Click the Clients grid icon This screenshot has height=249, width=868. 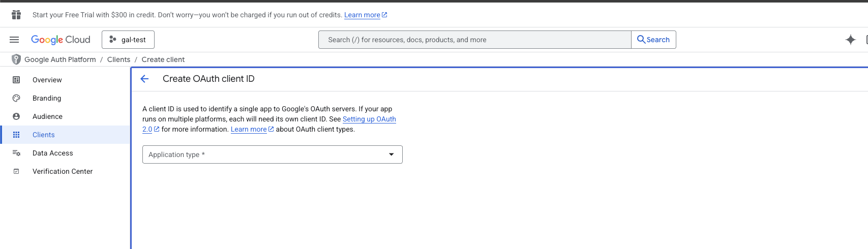[16, 135]
